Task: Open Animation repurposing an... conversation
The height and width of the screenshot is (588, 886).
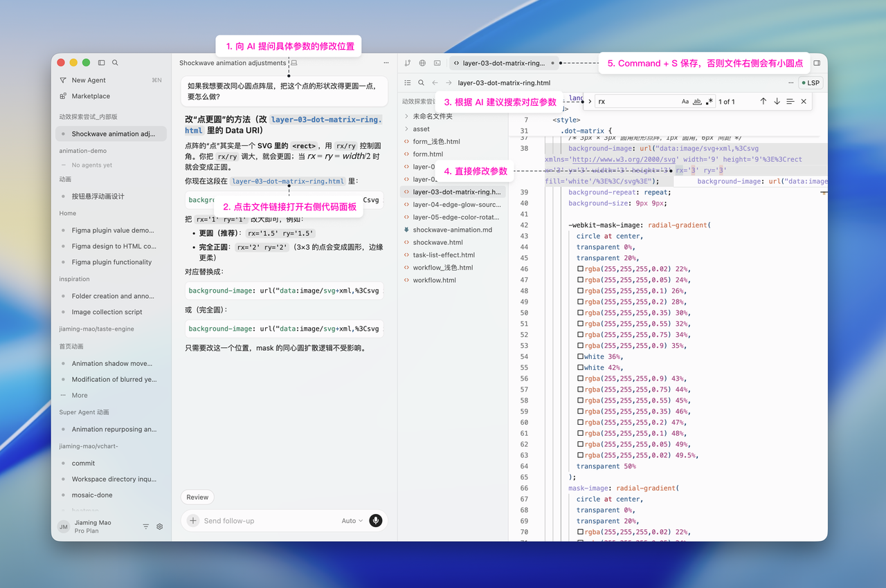Action: [111, 430]
